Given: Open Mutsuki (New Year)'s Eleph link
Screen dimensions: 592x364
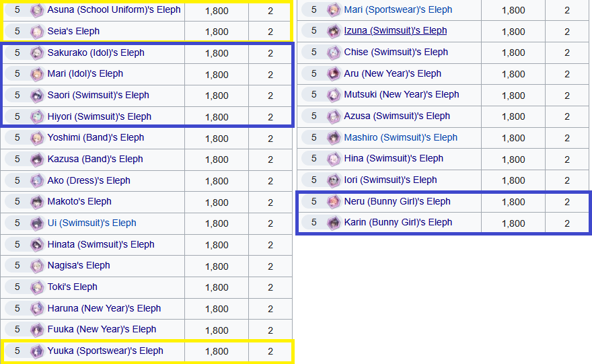Looking at the screenshot, I should (402, 94).
